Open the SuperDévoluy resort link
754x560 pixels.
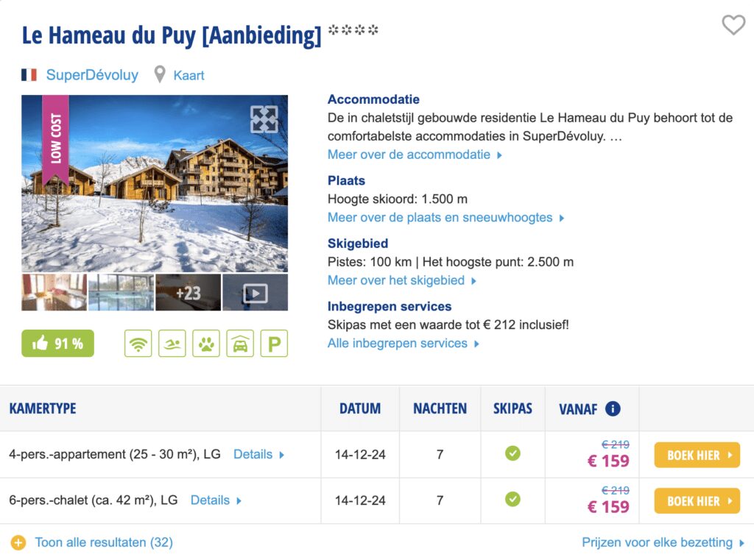click(92, 75)
